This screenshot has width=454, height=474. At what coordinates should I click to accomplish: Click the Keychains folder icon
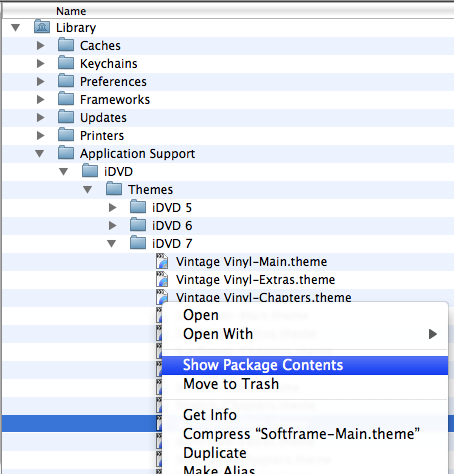(x=66, y=63)
